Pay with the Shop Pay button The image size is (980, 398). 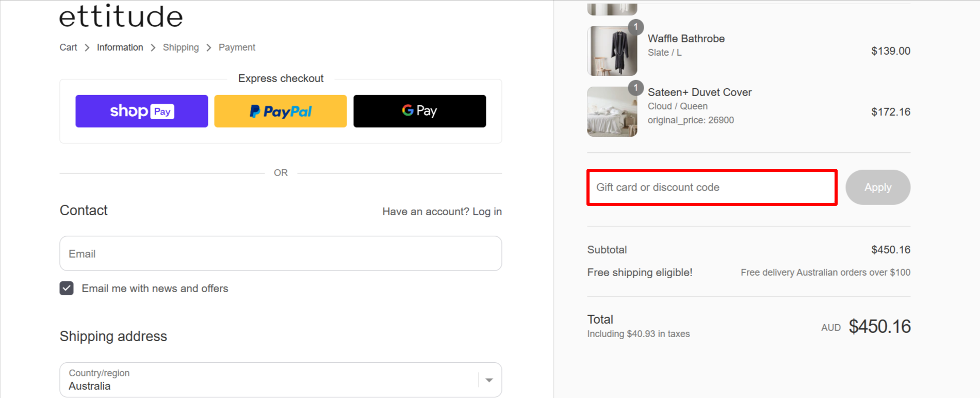[142, 111]
